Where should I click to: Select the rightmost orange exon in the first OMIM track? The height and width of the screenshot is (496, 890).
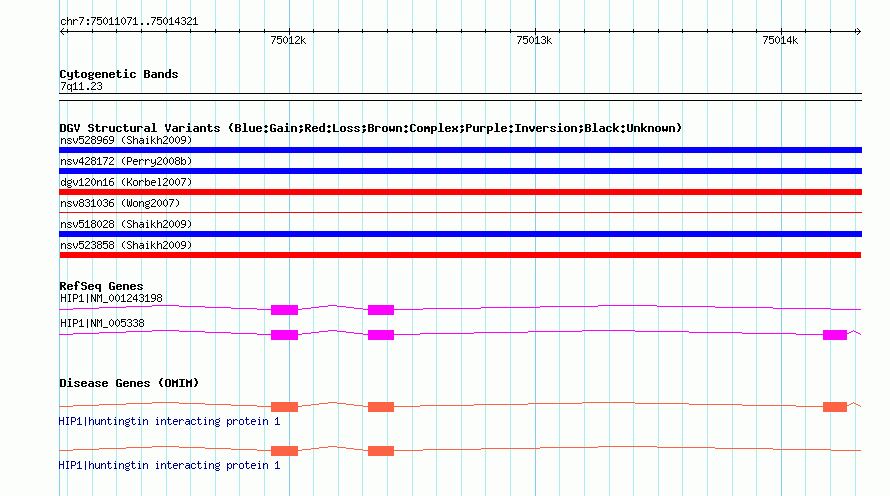835,407
